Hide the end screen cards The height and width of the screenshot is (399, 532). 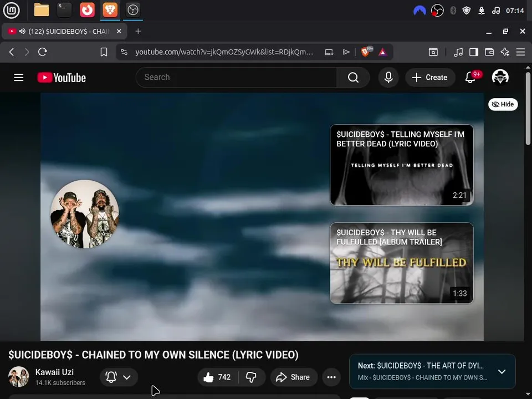click(x=503, y=104)
